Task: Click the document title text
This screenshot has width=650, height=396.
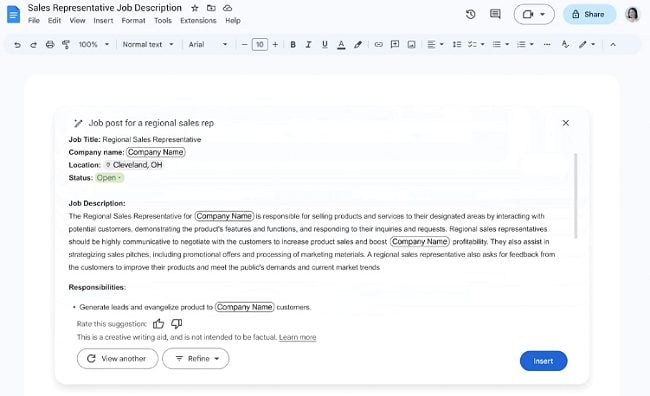Action: point(104,8)
